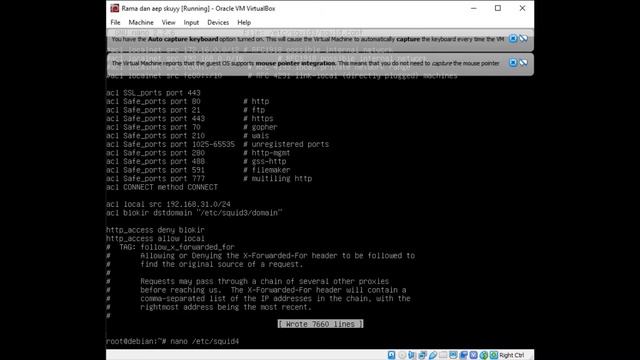Minimize the VirtualBox window
This screenshot has height=360, width=640.
click(473, 8)
